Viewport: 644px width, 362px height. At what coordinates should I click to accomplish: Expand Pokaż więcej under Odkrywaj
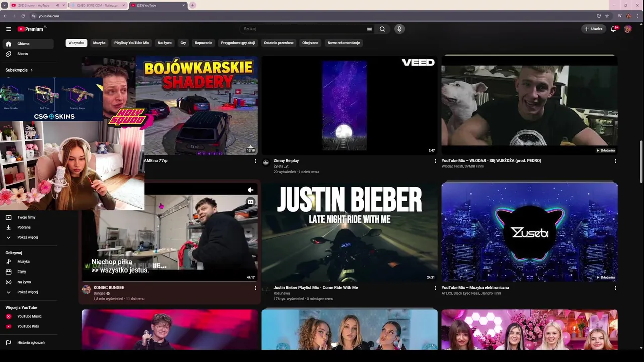[x=28, y=292]
